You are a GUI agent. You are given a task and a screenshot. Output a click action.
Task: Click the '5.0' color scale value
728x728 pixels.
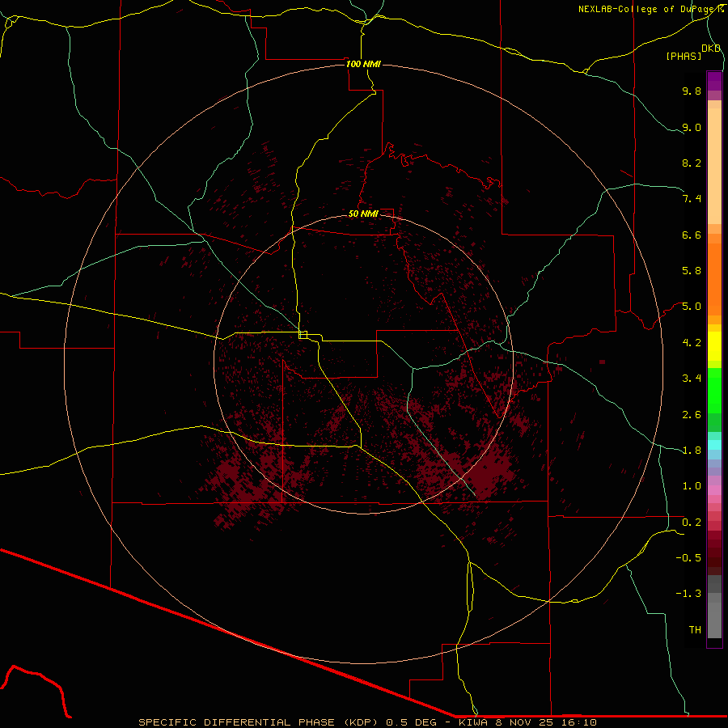point(692,307)
